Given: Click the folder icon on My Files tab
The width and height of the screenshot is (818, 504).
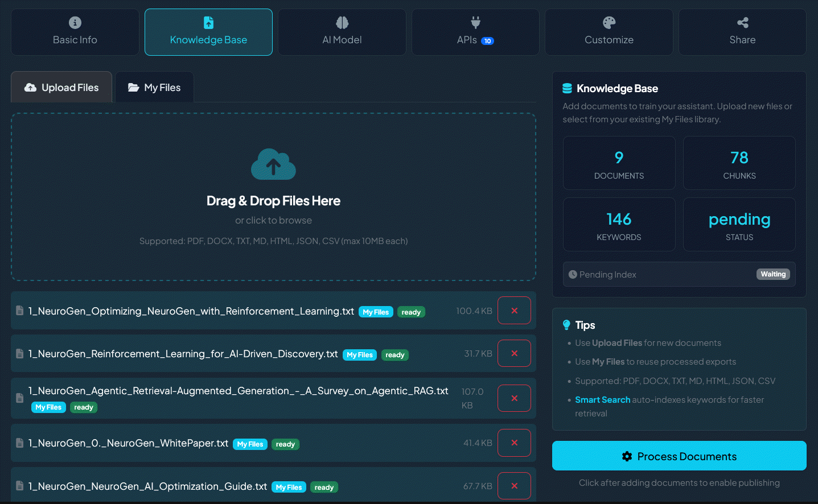Looking at the screenshot, I should [x=134, y=87].
